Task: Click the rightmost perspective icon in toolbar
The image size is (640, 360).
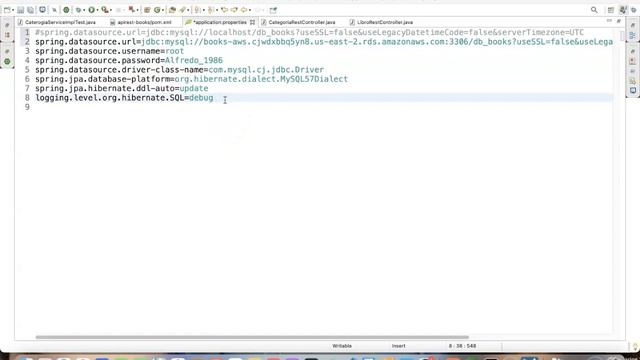Action: pyautogui.click(x=634, y=10)
